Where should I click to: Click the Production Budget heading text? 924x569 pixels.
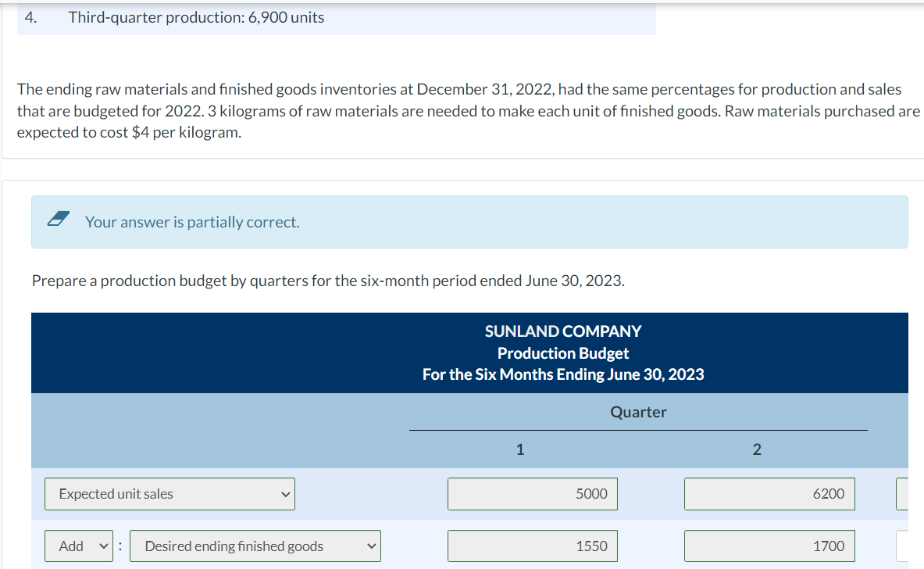point(562,352)
